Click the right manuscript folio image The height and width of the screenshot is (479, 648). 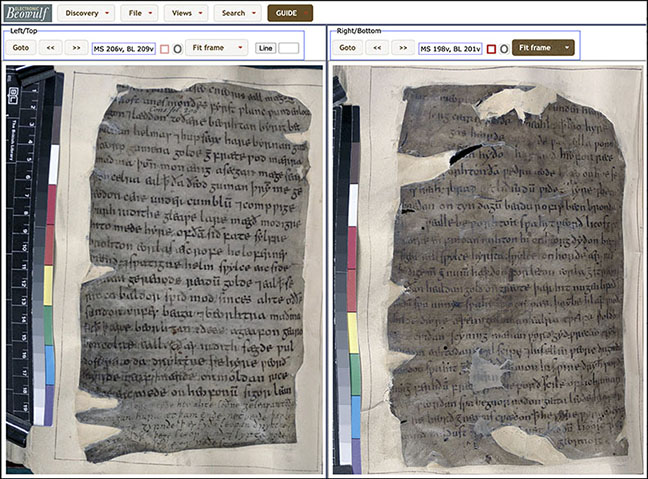489,269
